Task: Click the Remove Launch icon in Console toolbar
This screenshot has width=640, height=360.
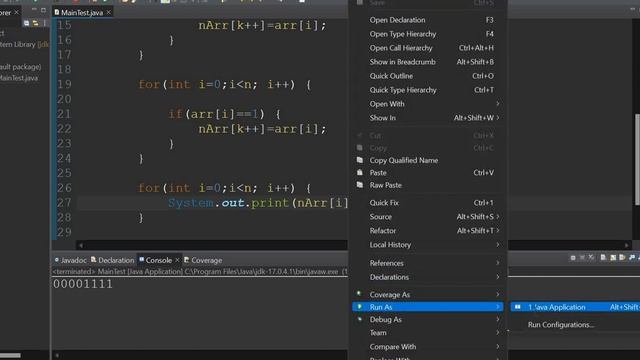Action: [582, 258]
